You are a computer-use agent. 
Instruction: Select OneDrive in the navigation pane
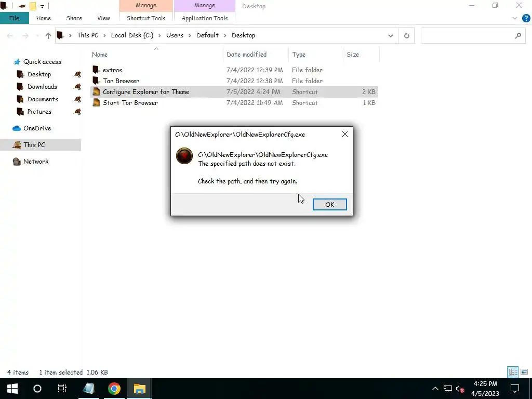[x=37, y=128]
